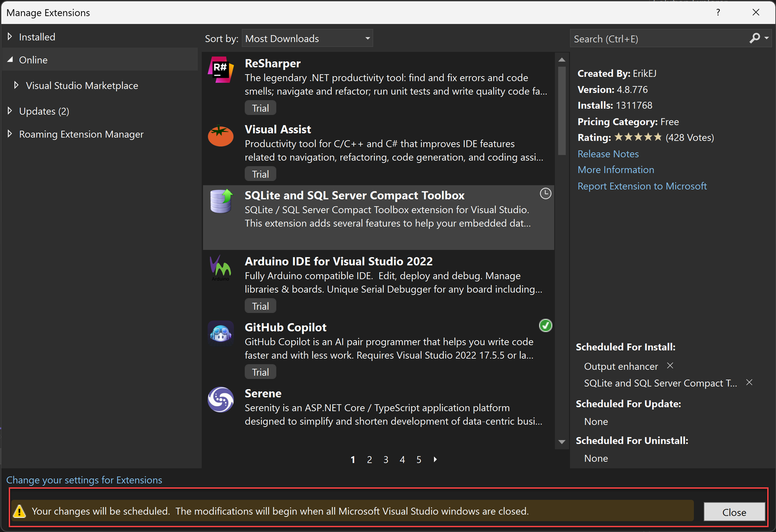776x532 pixels.
Task: Click Change your settings for Extensions
Action: point(84,480)
